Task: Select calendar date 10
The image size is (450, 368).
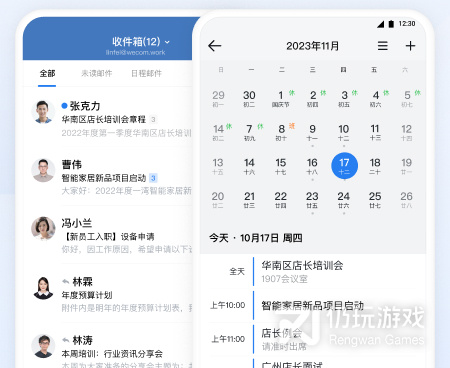Action: [x=344, y=132]
